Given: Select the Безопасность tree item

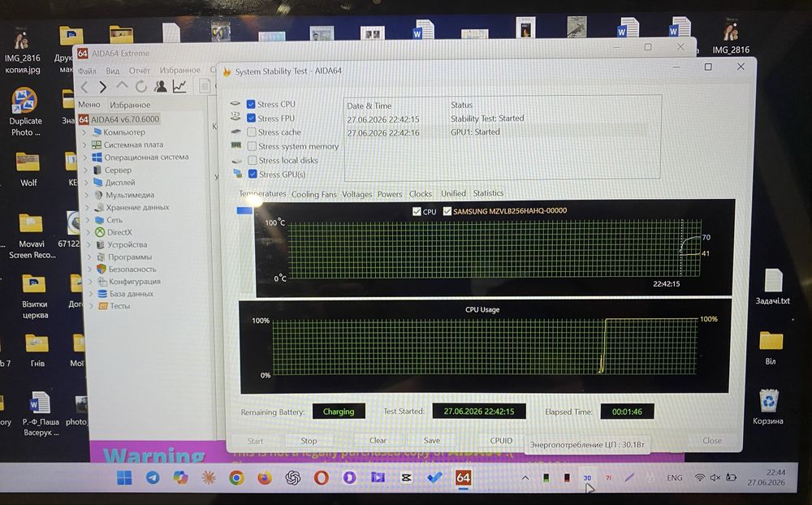Looking at the screenshot, I should [x=132, y=270].
